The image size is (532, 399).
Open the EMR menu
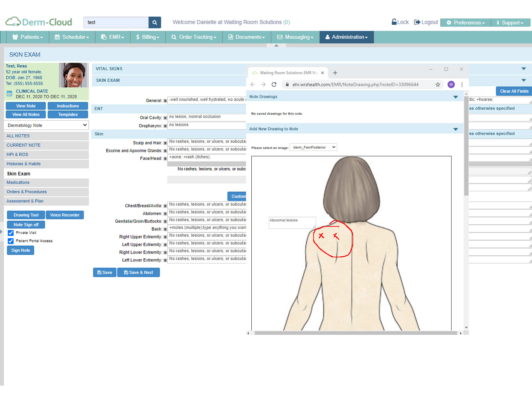point(112,37)
